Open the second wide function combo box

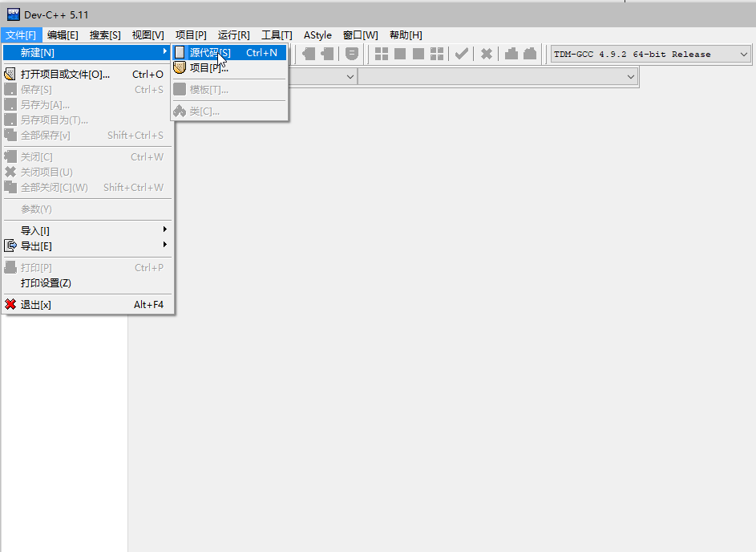coord(498,77)
